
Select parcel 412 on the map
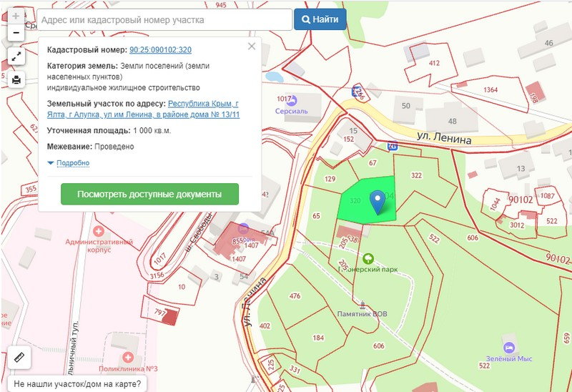coord(434,63)
